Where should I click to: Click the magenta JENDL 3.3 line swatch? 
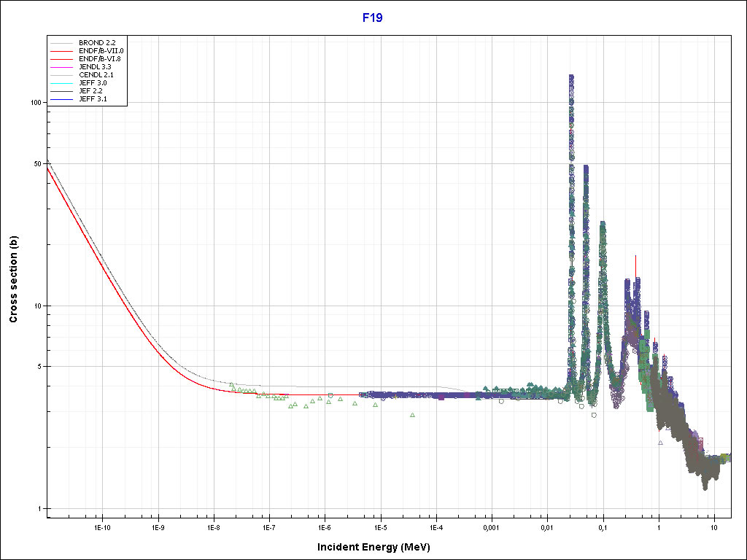point(62,67)
